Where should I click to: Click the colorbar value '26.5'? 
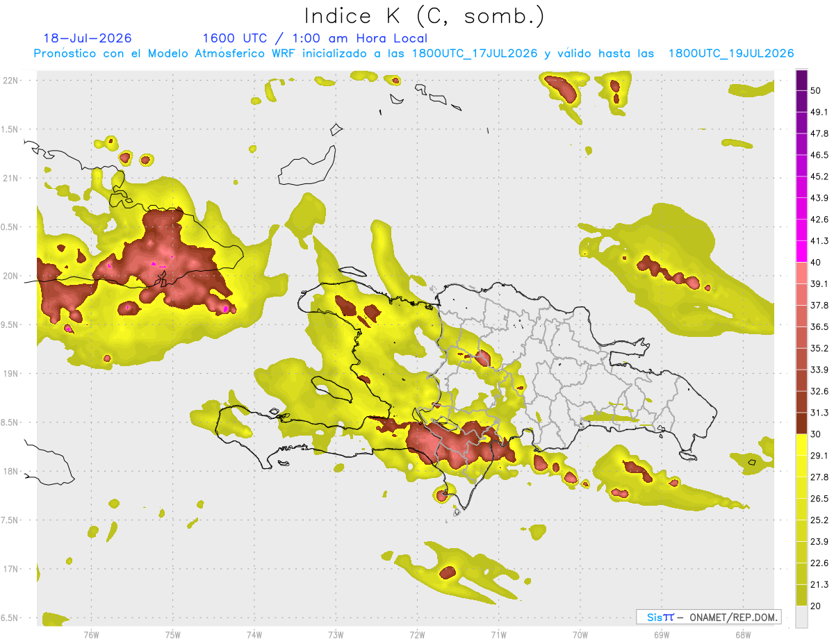pos(820,499)
